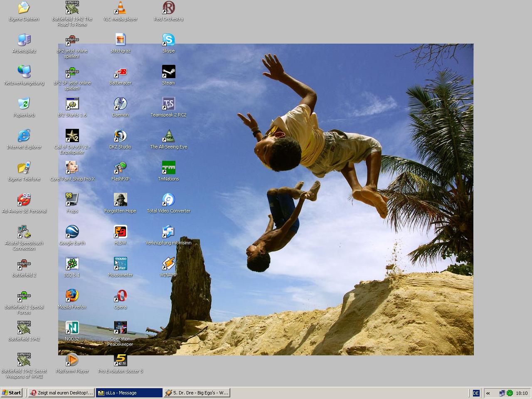Image resolution: width=532 pixels, height=399 pixels.
Task: Select VLC media player cone icon
Action: (x=121, y=7)
